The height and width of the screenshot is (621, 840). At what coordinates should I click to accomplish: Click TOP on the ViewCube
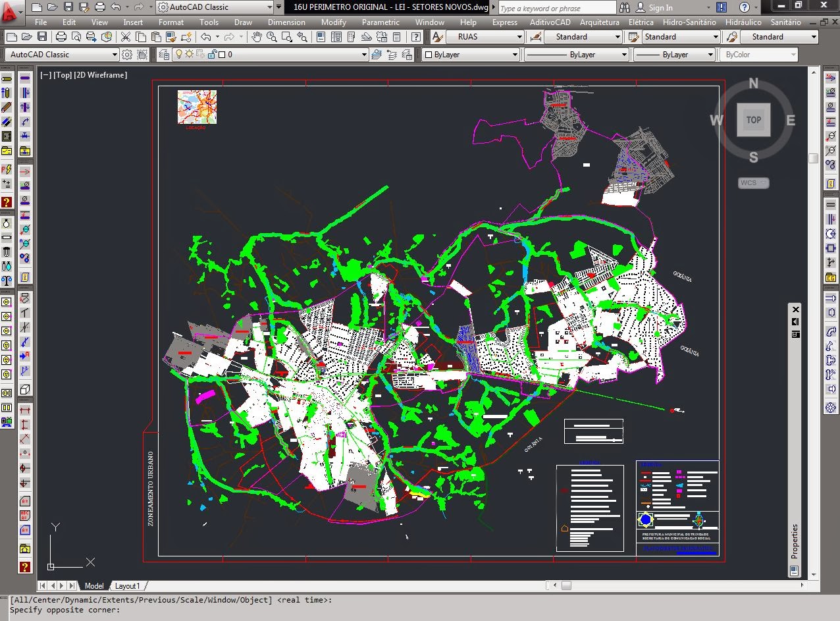(x=753, y=120)
